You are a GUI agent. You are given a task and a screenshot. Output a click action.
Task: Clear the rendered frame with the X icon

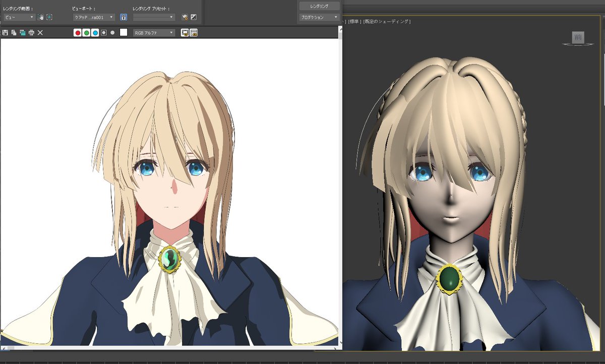(x=40, y=32)
